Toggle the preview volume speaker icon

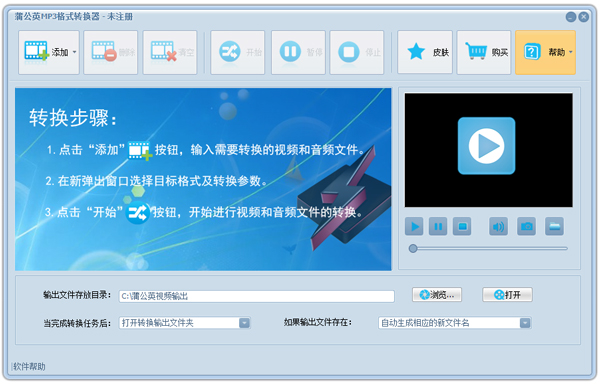tap(498, 226)
